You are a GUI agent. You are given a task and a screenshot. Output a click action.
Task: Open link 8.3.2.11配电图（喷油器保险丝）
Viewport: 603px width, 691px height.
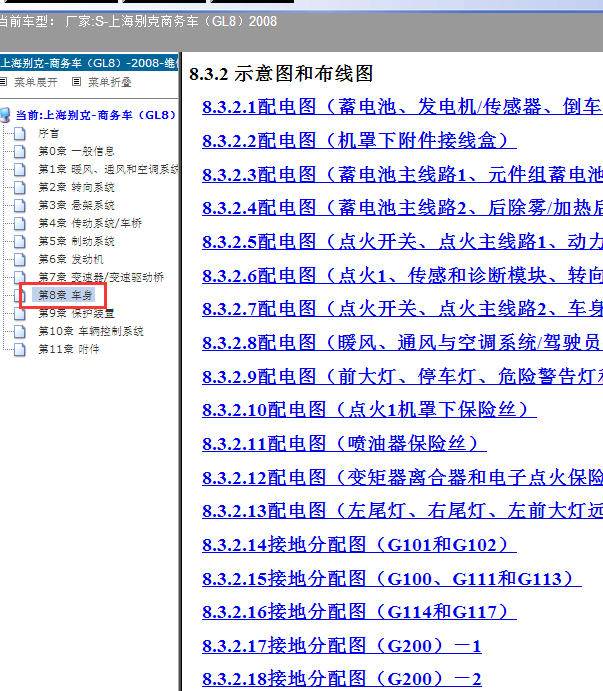click(344, 444)
